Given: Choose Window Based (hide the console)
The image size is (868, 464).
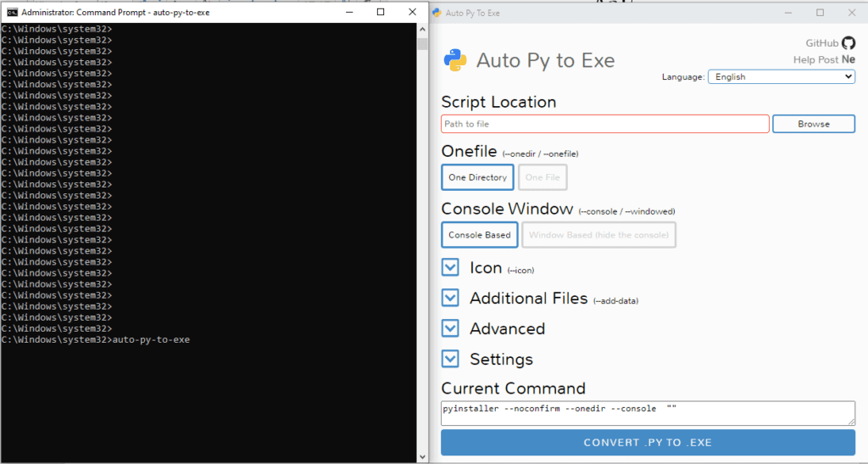Looking at the screenshot, I should pyautogui.click(x=598, y=235).
